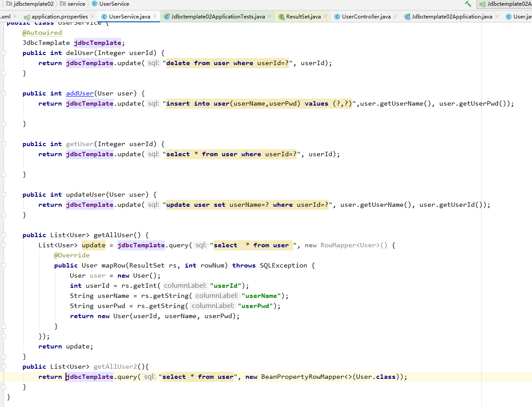Click the Build project hammer icon
The image size is (532, 407).
tap(468, 4)
